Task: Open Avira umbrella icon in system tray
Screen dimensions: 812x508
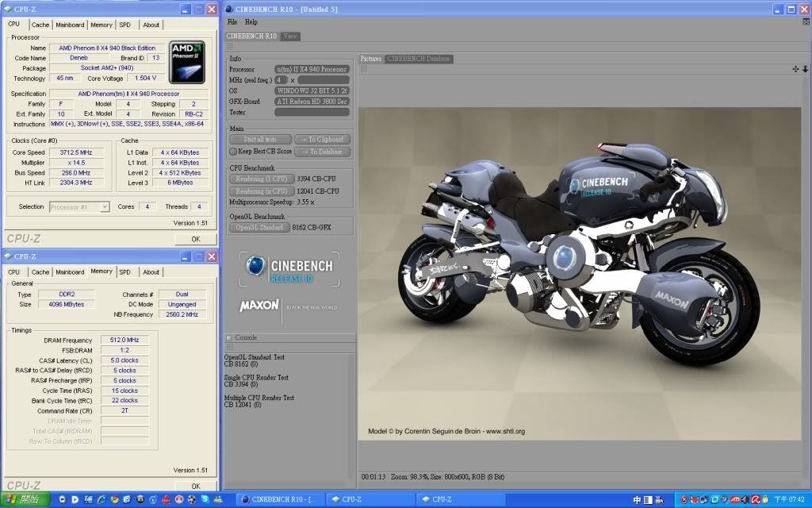Action: pos(756,499)
